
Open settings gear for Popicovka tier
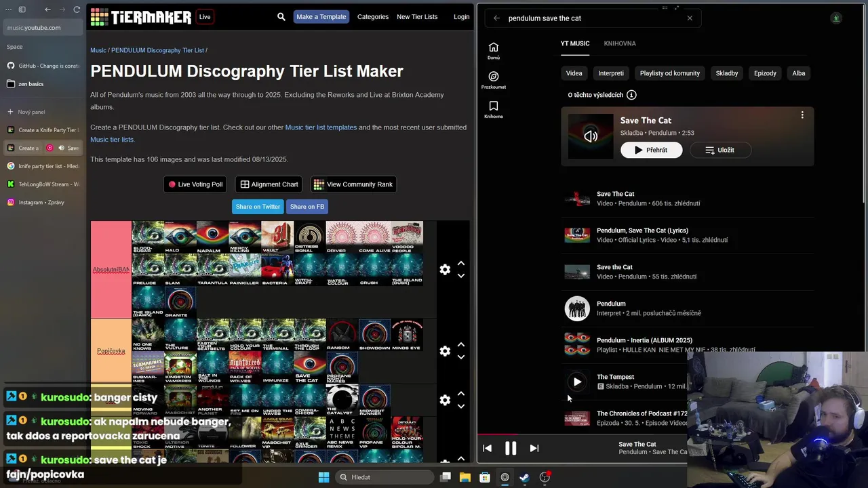(x=445, y=351)
